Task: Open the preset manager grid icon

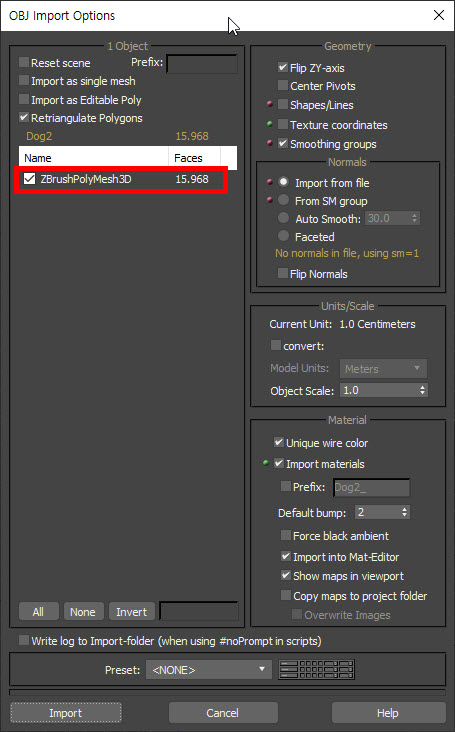Action: (316, 669)
